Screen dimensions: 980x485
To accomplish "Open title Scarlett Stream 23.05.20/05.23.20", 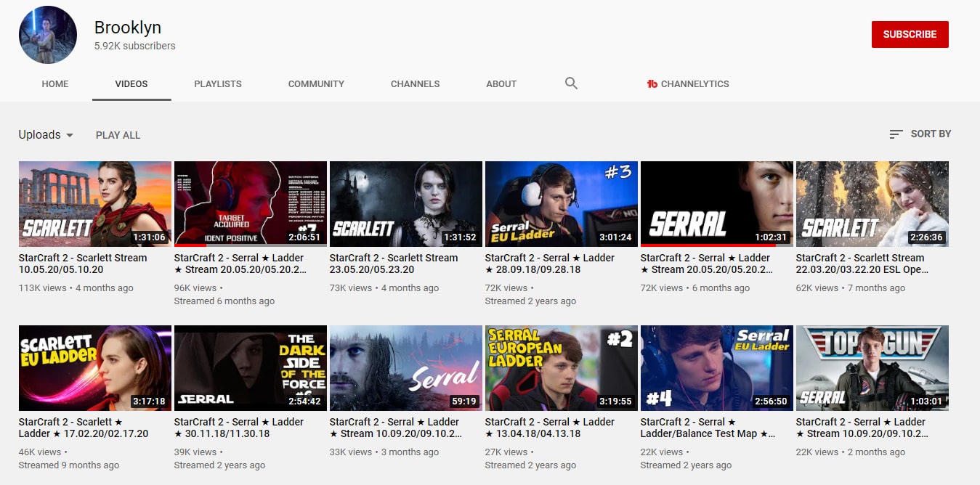I will pyautogui.click(x=394, y=264).
